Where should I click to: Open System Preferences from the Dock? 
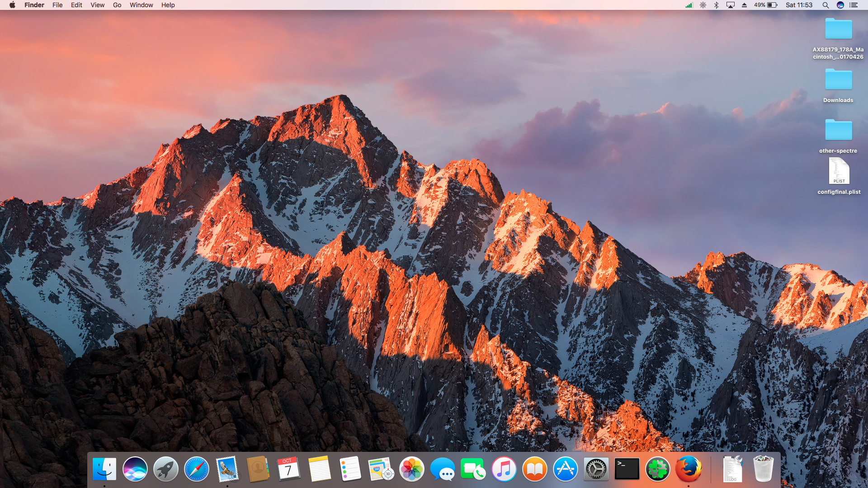click(596, 469)
